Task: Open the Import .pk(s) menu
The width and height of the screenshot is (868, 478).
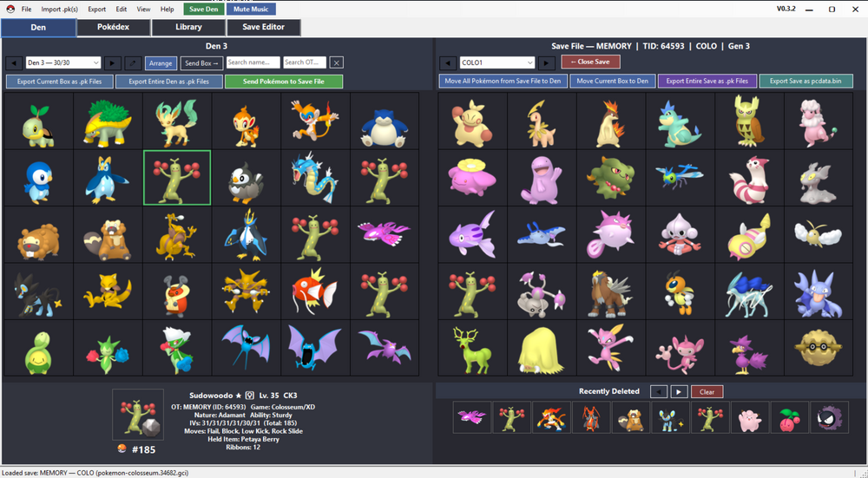Action: [x=59, y=10]
